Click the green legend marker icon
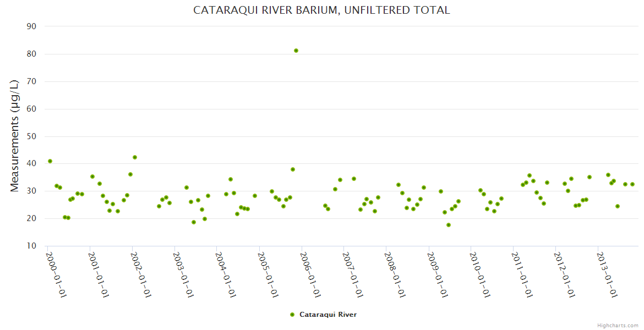Image resolution: width=644 pixels, height=330 pixels. [x=292, y=315]
